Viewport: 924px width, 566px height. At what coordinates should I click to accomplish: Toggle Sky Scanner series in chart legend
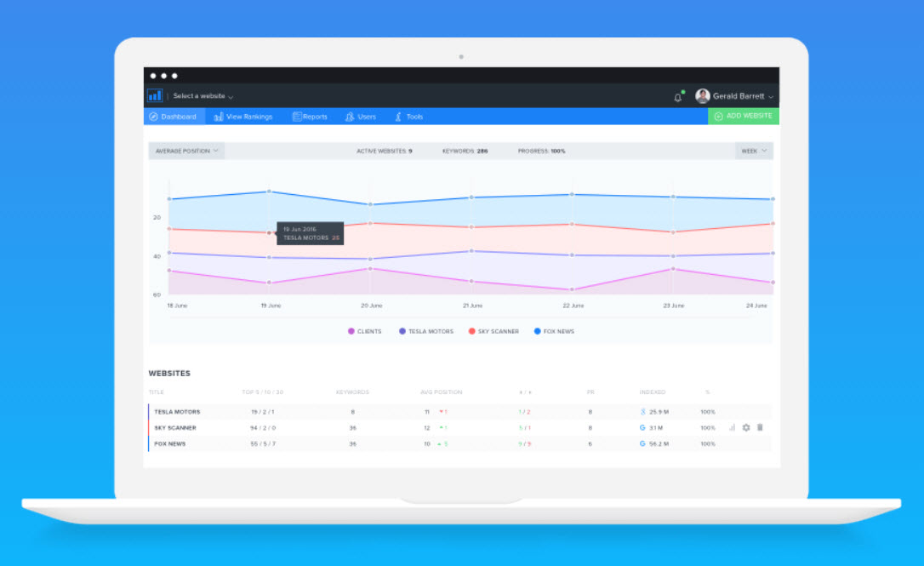point(493,331)
